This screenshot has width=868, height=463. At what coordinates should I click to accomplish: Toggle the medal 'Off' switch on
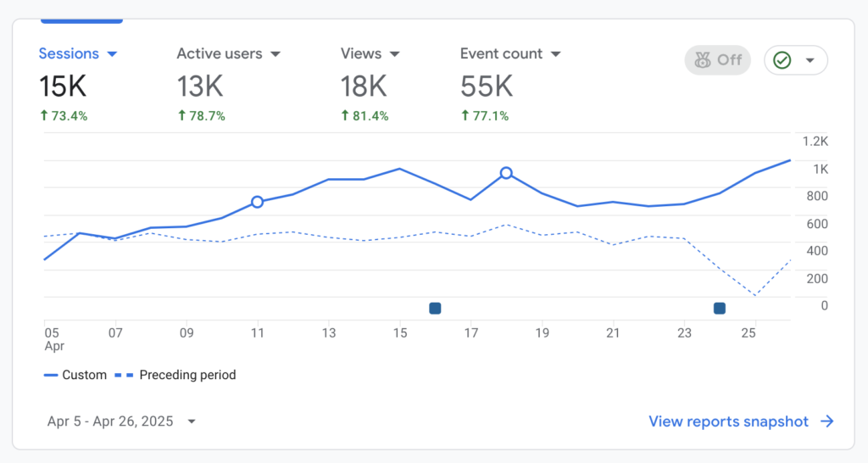coord(717,60)
